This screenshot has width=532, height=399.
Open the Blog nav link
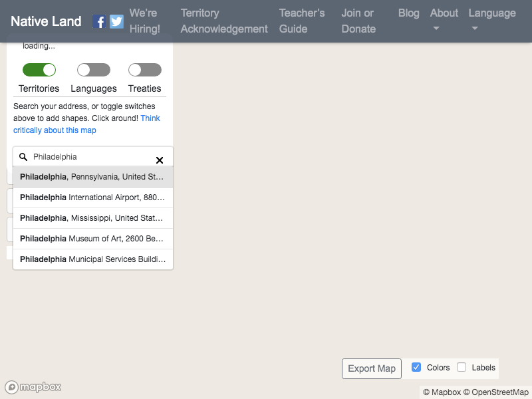pos(408,13)
